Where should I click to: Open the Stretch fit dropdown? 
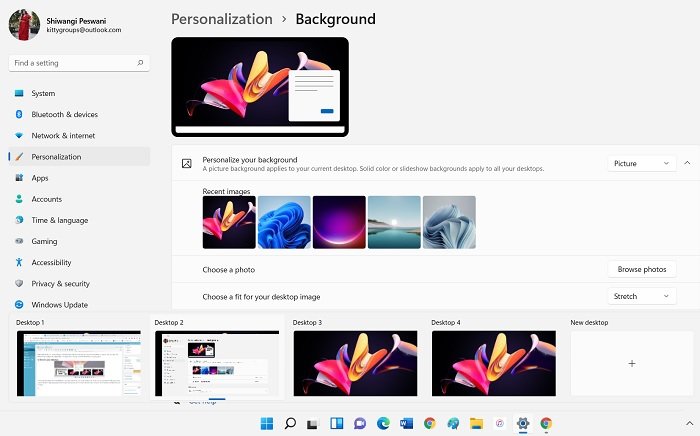pos(642,296)
